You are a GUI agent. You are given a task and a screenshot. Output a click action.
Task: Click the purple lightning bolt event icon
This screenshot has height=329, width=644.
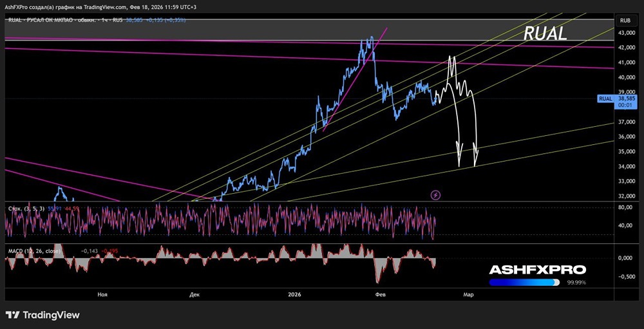tap(435, 194)
